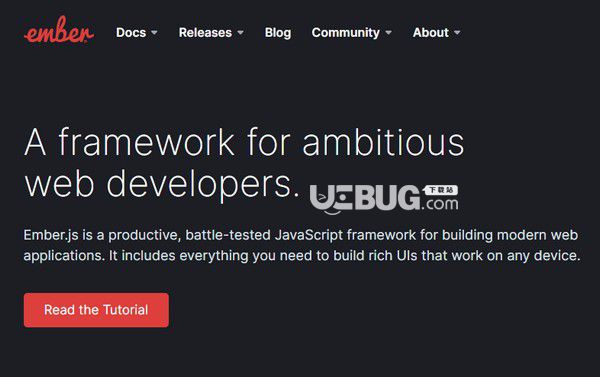The width and height of the screenshot is (600, 377).
Task: Click the Ember logo
Action: (59, 30)
